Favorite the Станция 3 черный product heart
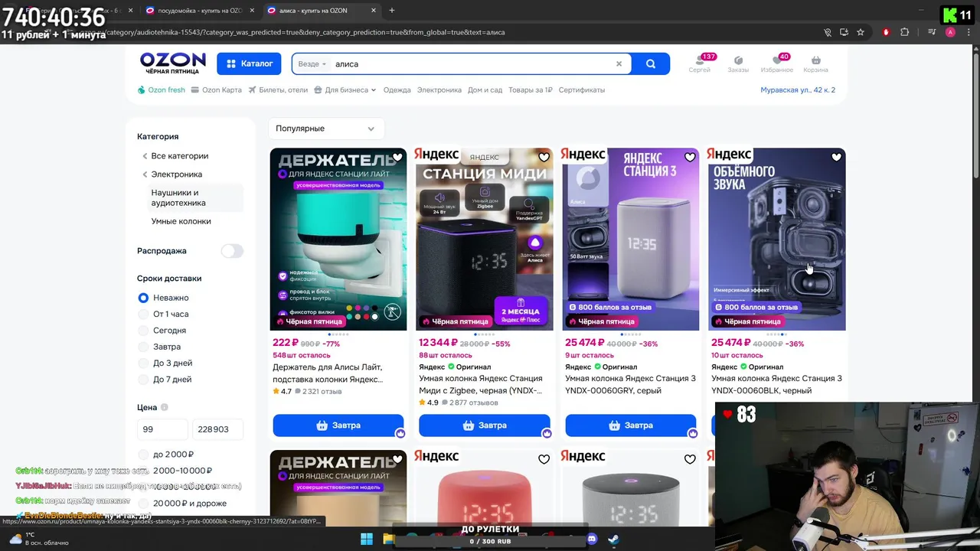The width and height of the screenshot is (980, 551). pos(836,158)
